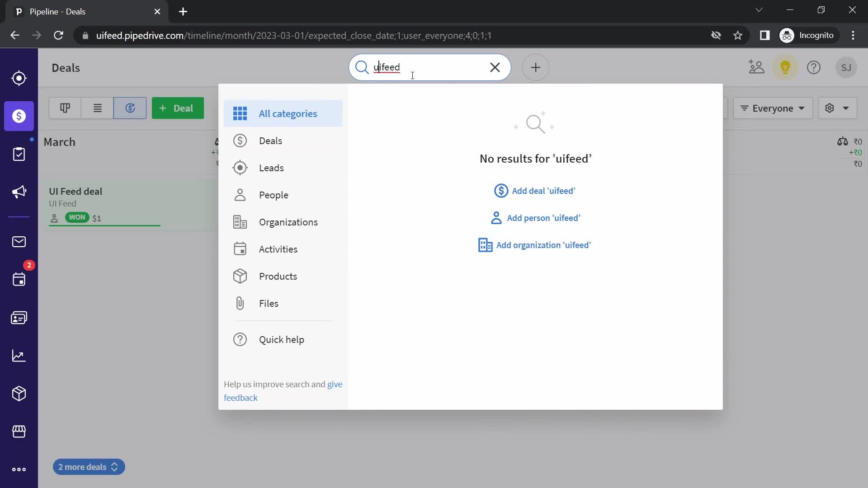
Task: Select All categories search filter
Action: pyautogui.click(x=283, y=113)
